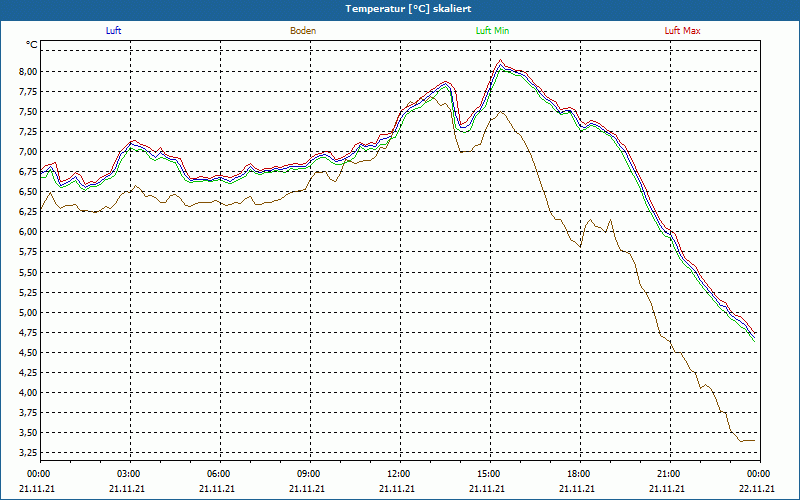Click the °C unit label above the axis
Screen dimensions: 800x500
coord(32,45)
